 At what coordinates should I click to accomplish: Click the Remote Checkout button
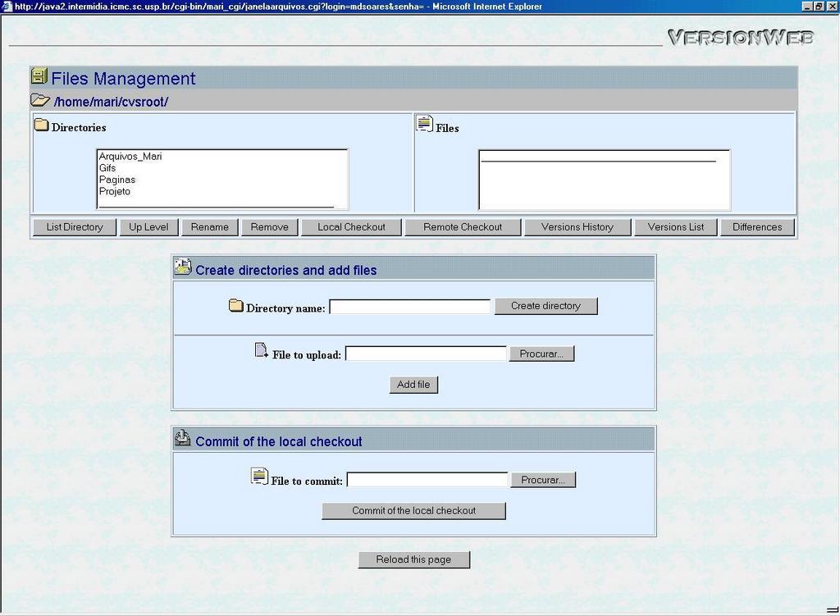point(463,227)
